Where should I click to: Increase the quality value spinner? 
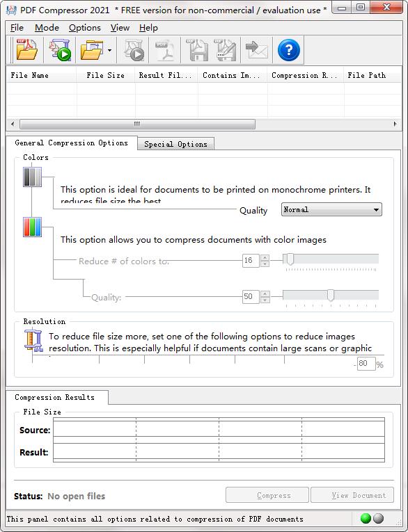(265, 294)
